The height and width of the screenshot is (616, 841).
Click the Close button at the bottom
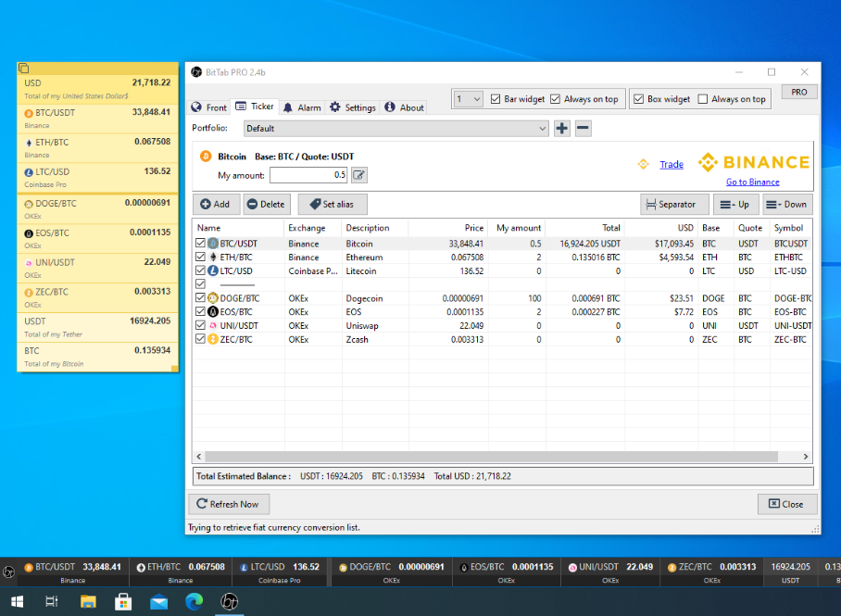tap(787, 504)
